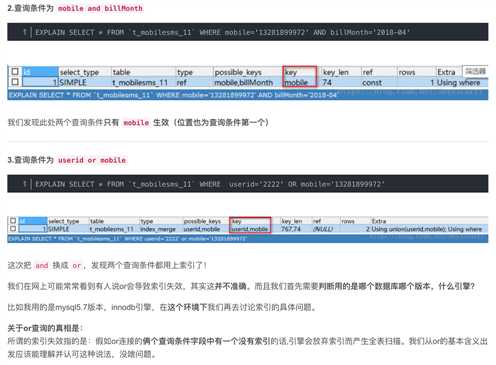Viewport: 496px width, 365px height.
Task: Tick the row checkbox beside the index_merge row
Action: (x=13, y=229)
